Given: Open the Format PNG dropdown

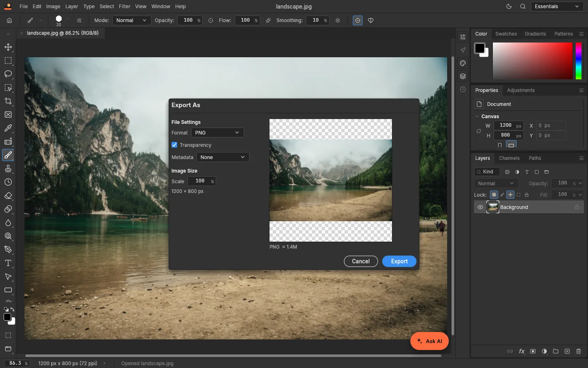Looking at the screenshot, I should 217,132.
